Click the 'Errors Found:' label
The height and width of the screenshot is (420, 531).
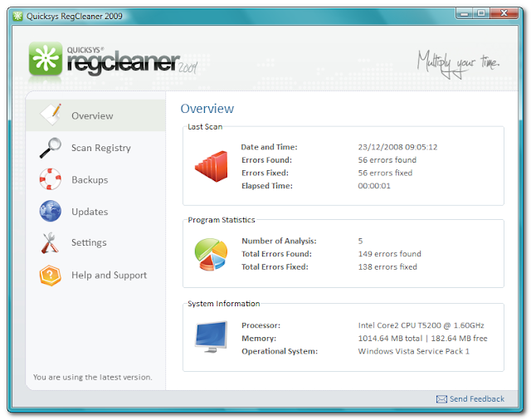(x=266, y=160)
